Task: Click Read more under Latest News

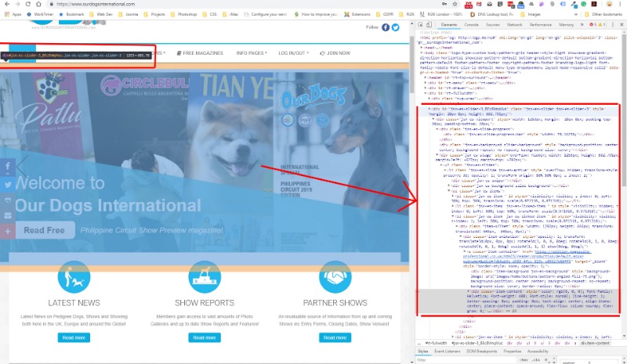Action: click(74, 337)
